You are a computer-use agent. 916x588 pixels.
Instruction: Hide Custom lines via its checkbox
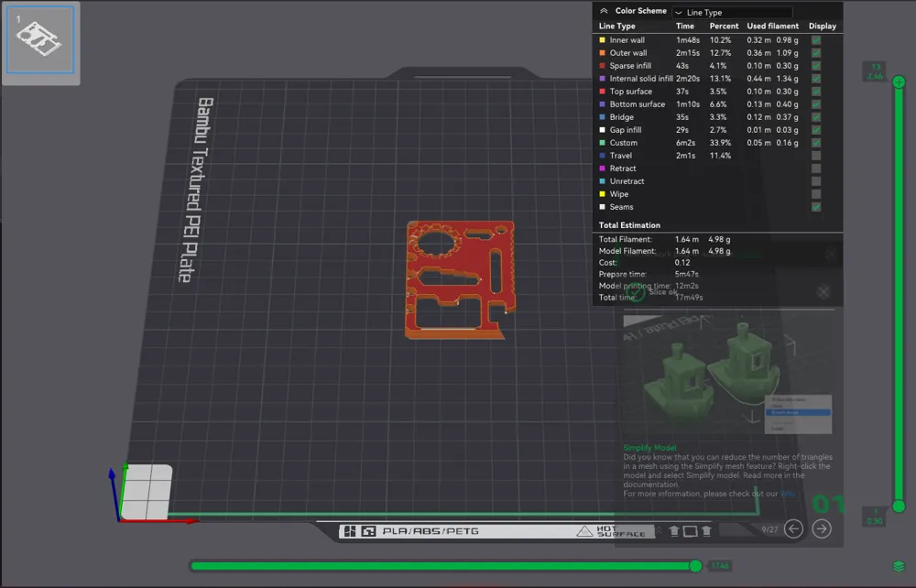point(816,143)
